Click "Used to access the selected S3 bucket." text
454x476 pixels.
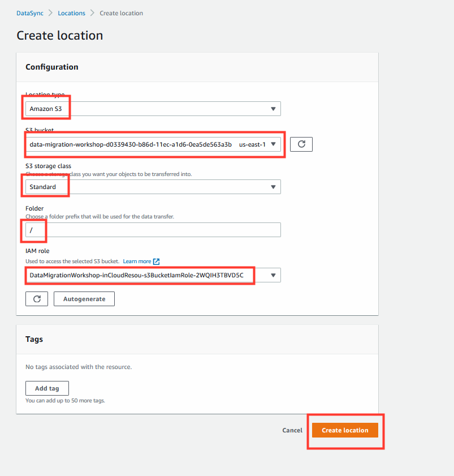[72, 261]
